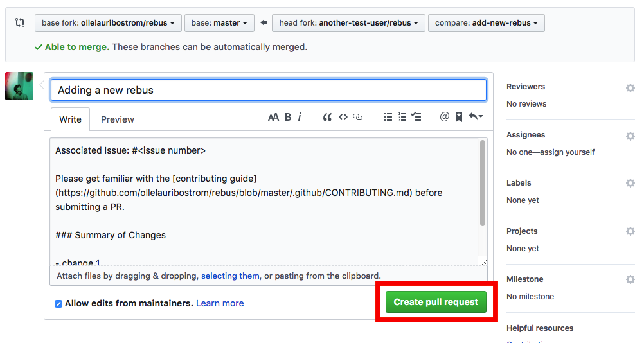This screenshot has width=644, height=343.
Task: Click the user avatar thumbnail
Action: tap(19, 86)
